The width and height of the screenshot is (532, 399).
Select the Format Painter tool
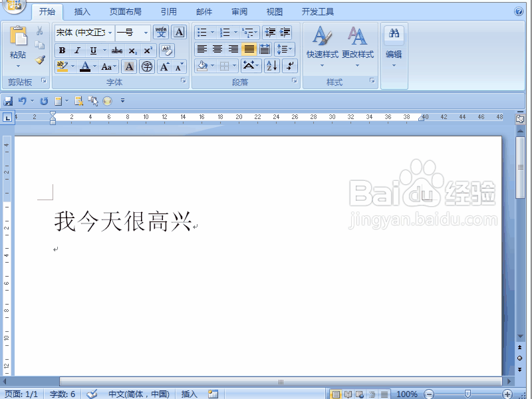(x=39, y=59)
